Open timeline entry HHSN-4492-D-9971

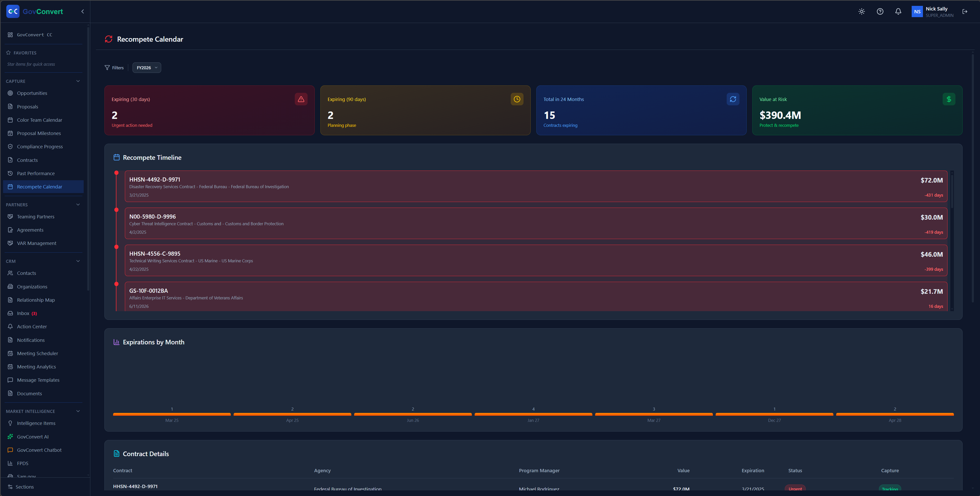pos(536,186)
